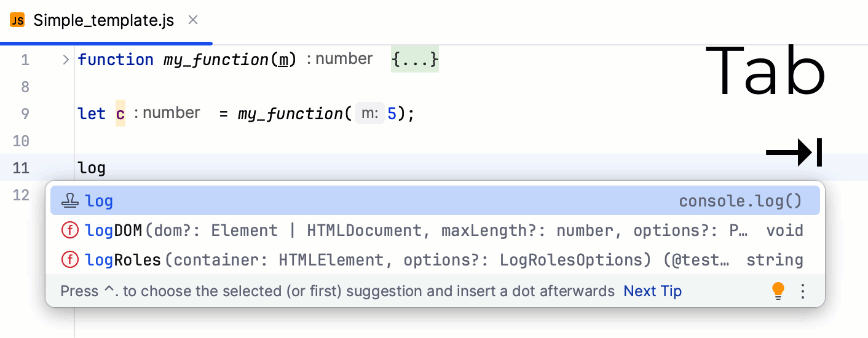Viewport: 868px width, 338px height.
Task: Open the completion popup more options menu
Action: (802, 291)
